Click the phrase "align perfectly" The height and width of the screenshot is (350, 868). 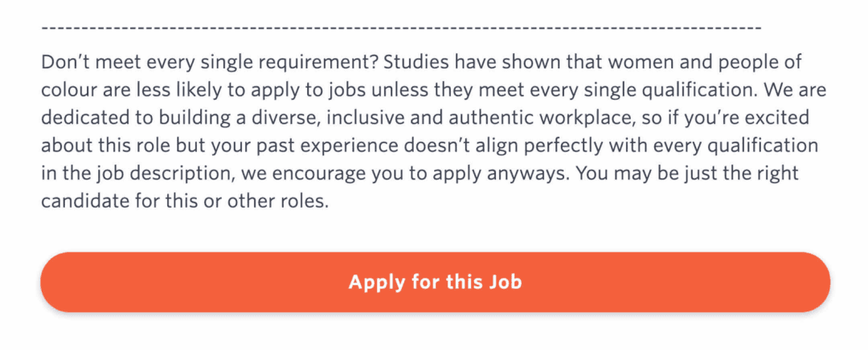pos(552,146)
